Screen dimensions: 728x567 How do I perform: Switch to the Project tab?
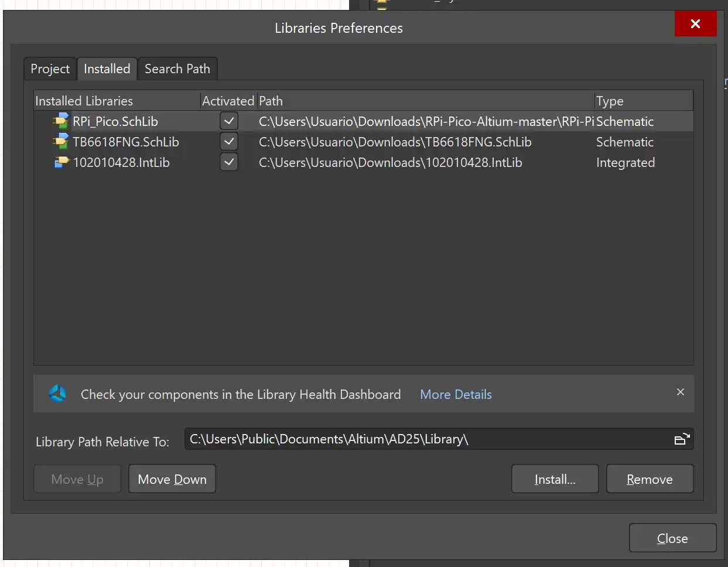(50, 69)
